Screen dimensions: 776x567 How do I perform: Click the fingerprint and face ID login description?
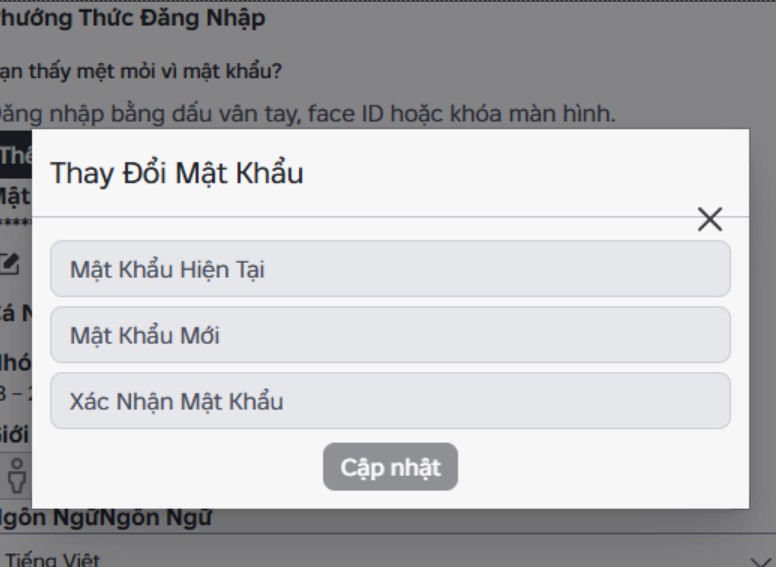307,113
